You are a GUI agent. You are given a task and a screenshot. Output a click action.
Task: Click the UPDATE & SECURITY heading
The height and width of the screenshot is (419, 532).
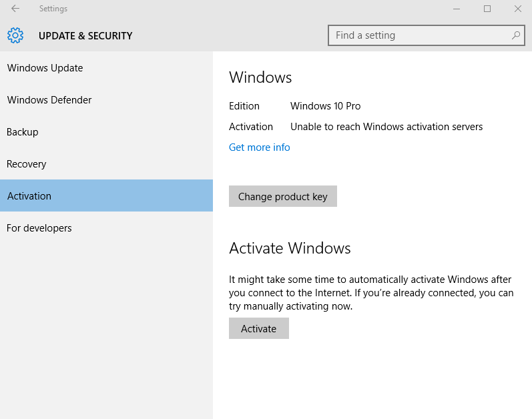click(85, 35)
